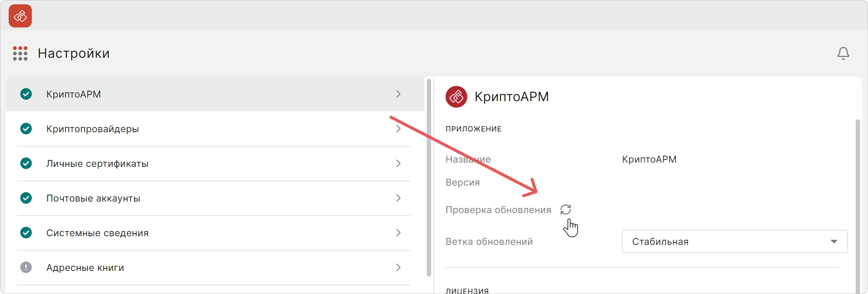Open the app grid menu next to Настройки
The width and height of the screenshot is (868, 294).
(20, 53)
